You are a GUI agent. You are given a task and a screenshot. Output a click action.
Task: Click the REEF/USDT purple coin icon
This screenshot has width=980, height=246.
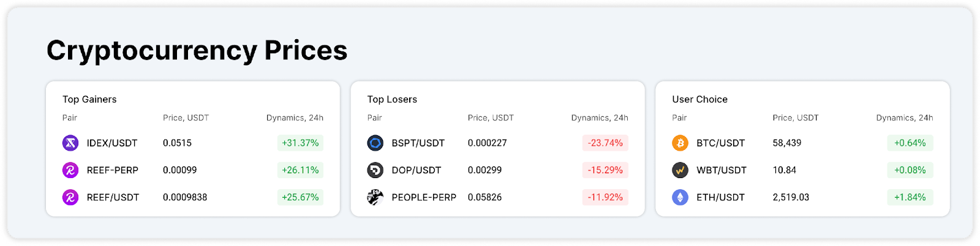(70, 197)
